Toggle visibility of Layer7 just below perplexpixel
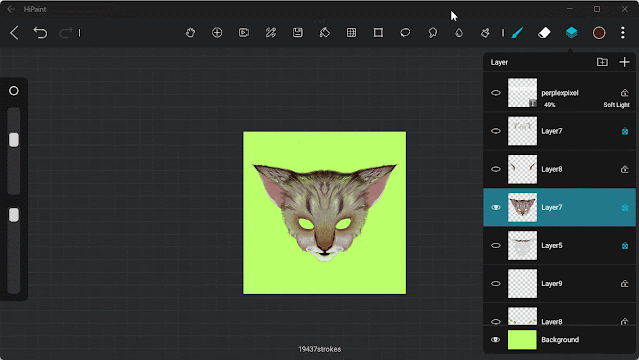The width and height of the screenshot is (639, 360). click(x=496, y=131)
